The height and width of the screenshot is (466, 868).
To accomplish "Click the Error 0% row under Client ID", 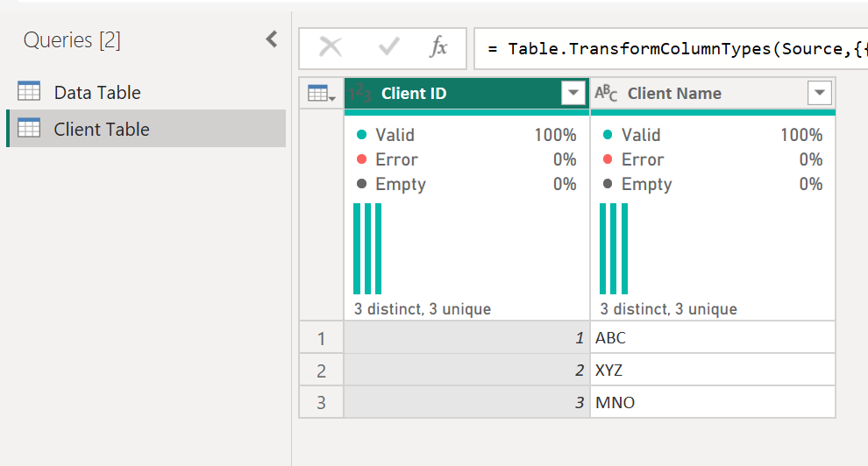I will (466, 159).
